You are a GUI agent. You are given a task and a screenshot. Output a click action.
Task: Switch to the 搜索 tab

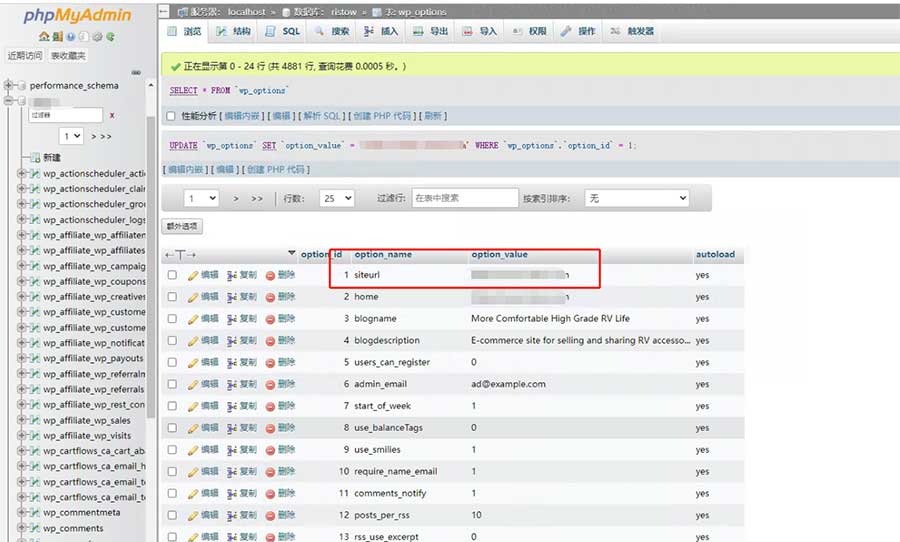coord(332,32)
